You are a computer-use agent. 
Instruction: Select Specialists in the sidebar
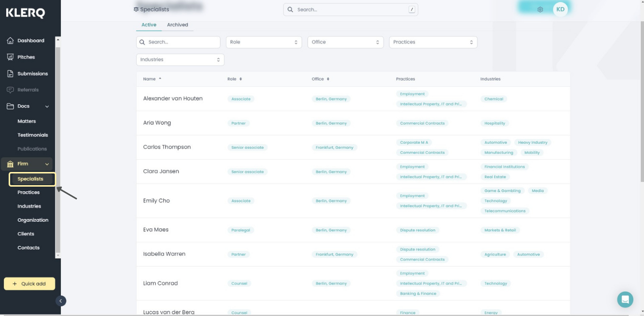click(32, 179)
